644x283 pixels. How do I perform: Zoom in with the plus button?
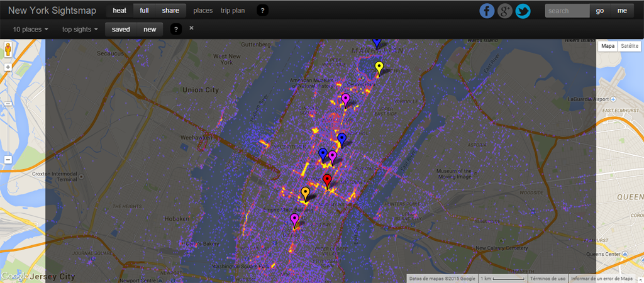tap(8, 67)
